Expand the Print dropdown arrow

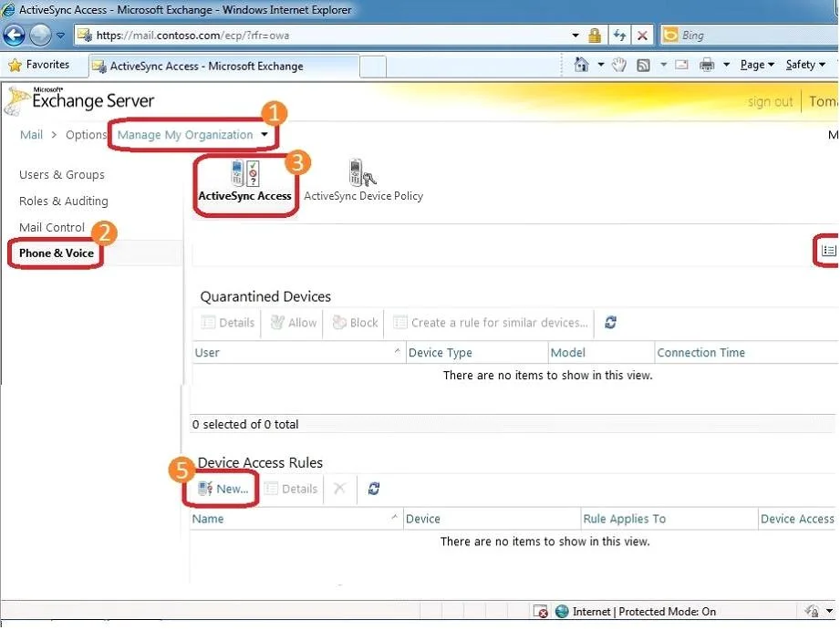[x=726, y=65]
